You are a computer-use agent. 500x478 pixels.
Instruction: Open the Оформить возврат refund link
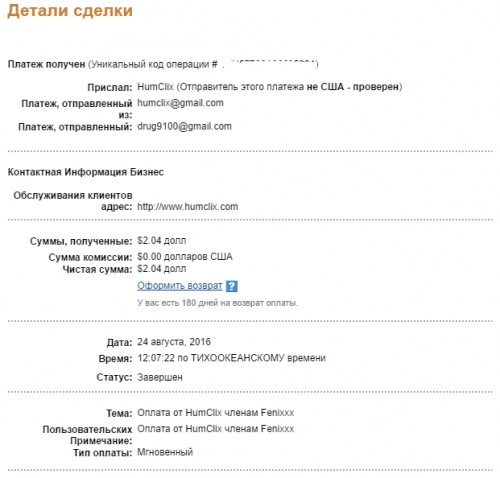point(180,286)
